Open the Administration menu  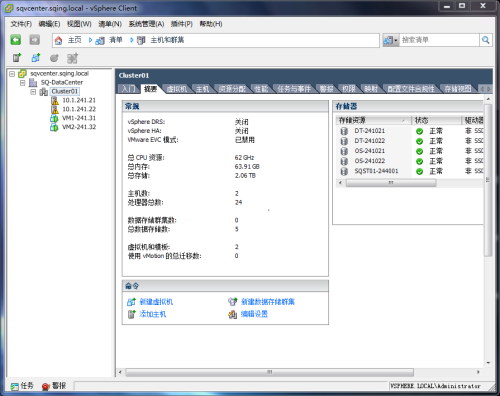coord(146,24)
